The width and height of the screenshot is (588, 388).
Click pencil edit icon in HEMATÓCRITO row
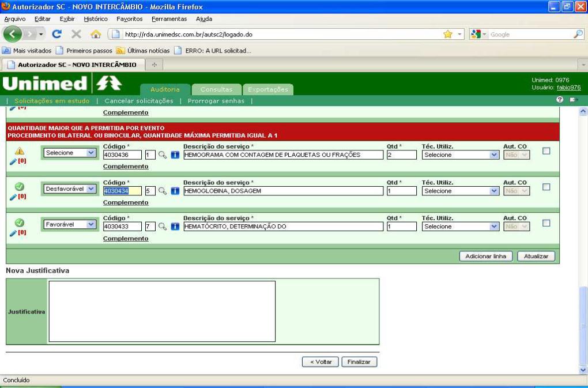(13, 233)
